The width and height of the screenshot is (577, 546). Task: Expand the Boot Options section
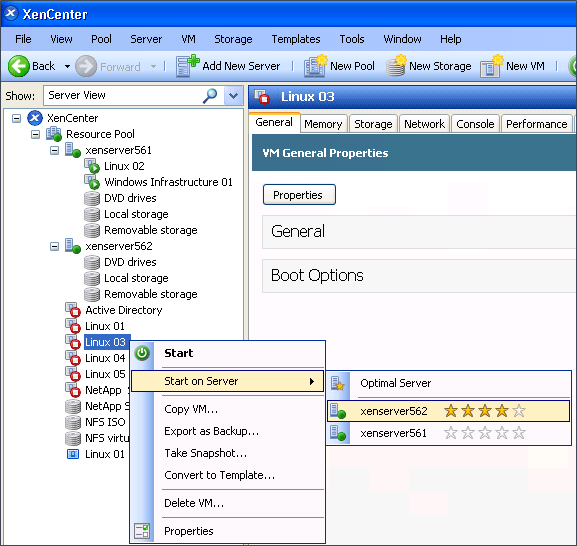(x=420, y=276)
